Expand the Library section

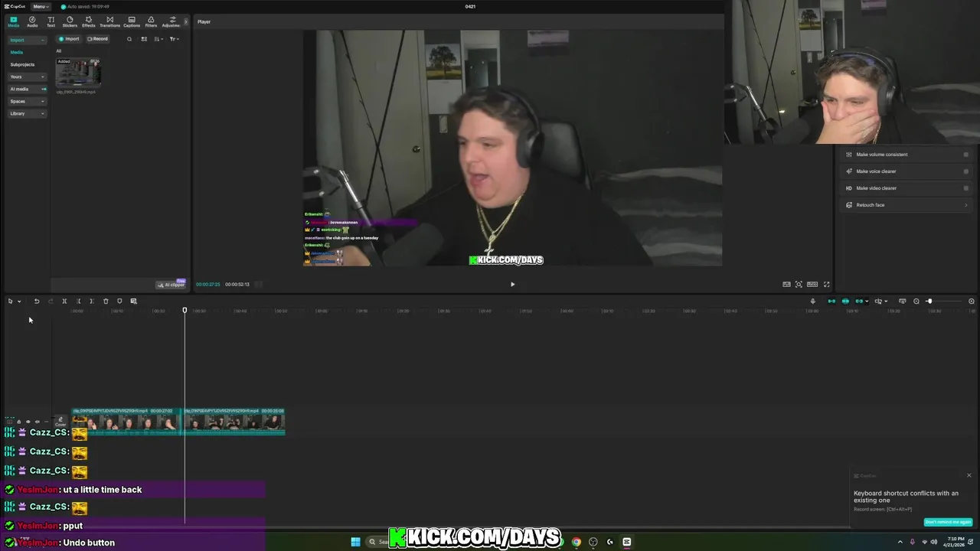tap(27, 113)
